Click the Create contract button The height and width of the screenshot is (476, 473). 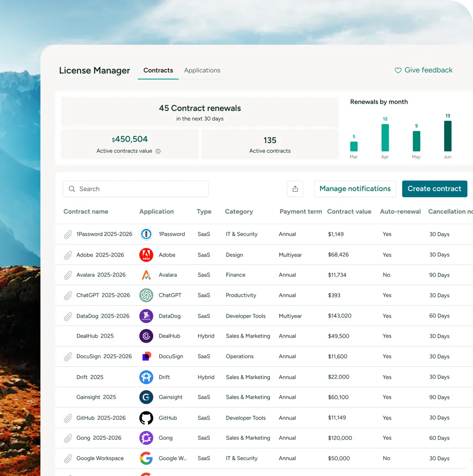pos(434,189)
